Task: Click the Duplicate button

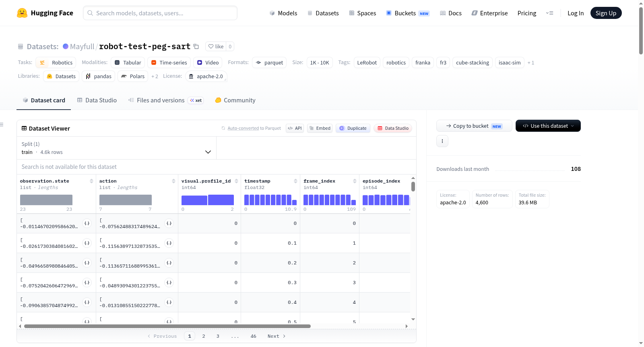Action: pyautogui.click(x=353, y=128)
